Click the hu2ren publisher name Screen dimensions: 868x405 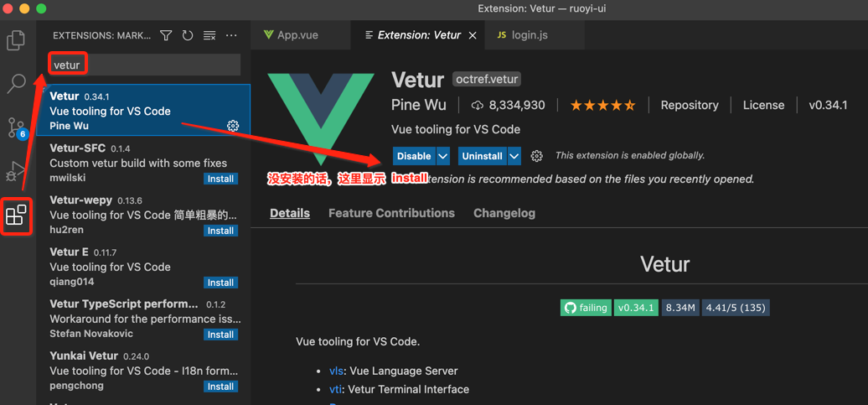point(66,230)
